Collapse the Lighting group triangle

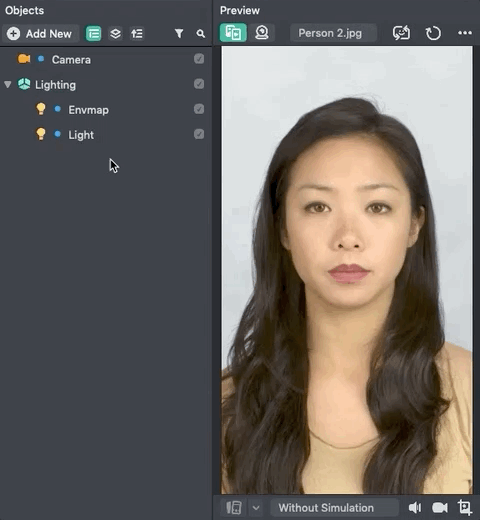click(8, 85)
